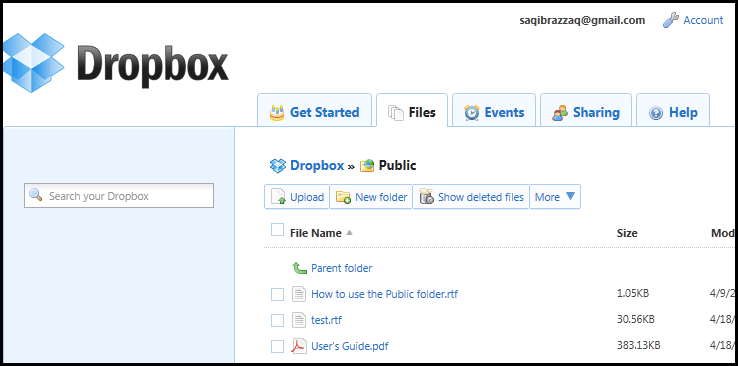Check the box for test.rtf
Image resolution: width=738 pixels, height=366 pixels.
(x=277, y=320)
